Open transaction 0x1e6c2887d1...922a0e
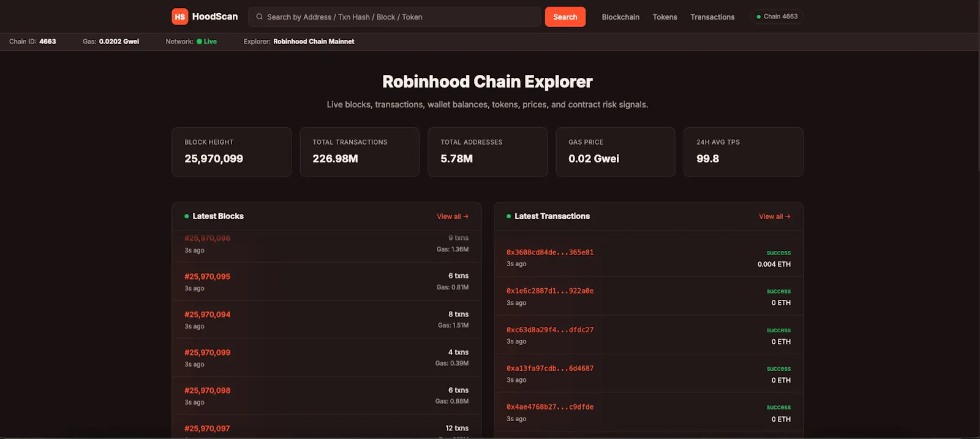 point(550,291)
